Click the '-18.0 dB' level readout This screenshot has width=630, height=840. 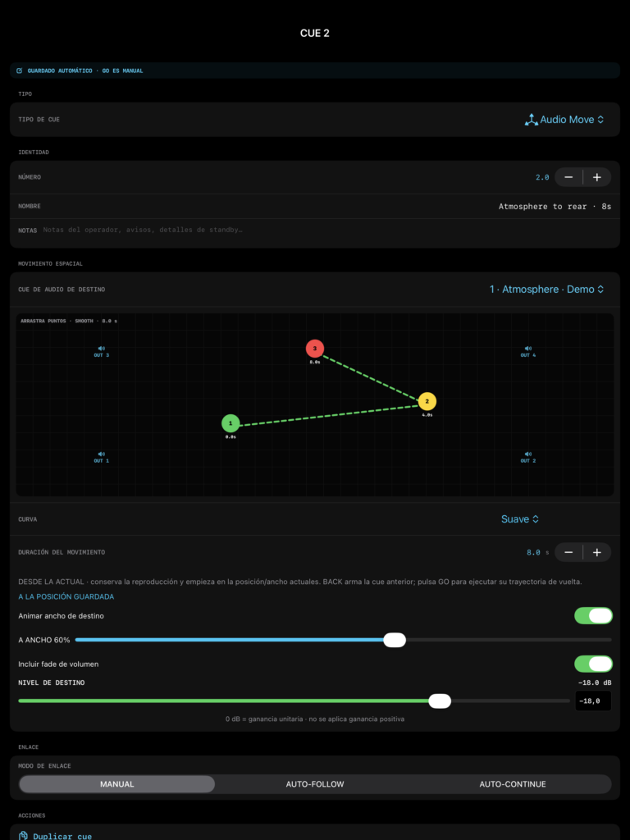pyautogui.click(x=595, y=683)
